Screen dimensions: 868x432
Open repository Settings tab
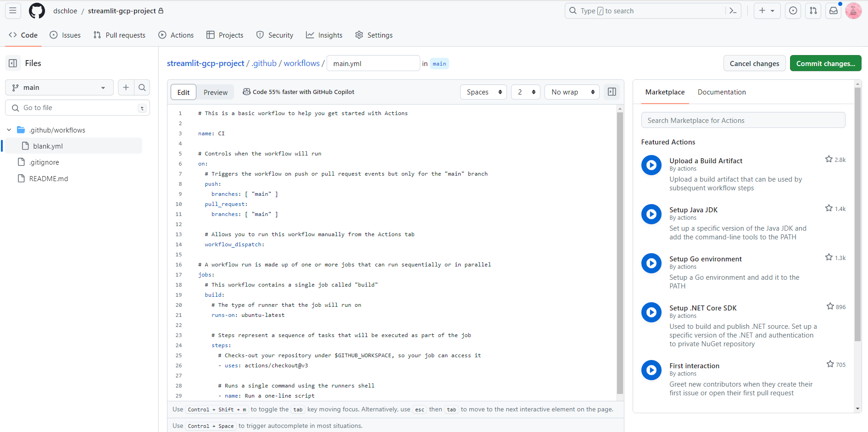(x=374, y=35)
